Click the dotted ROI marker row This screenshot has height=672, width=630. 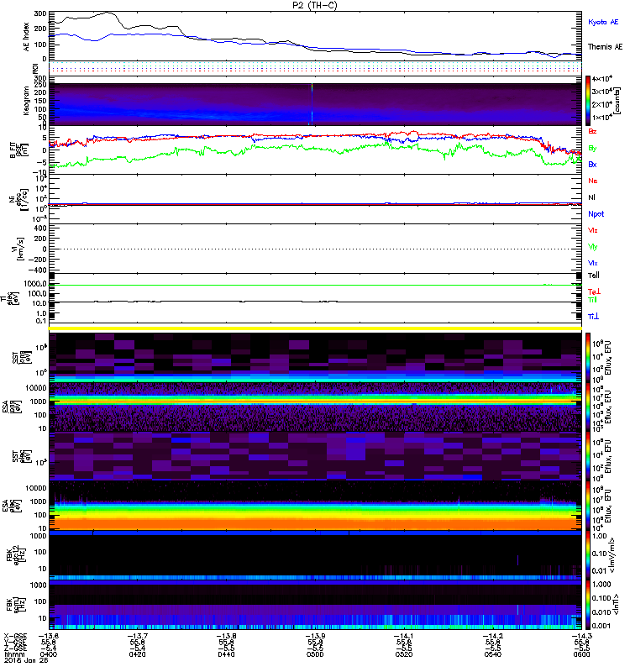pyautogui.click(x=315, y=67)
